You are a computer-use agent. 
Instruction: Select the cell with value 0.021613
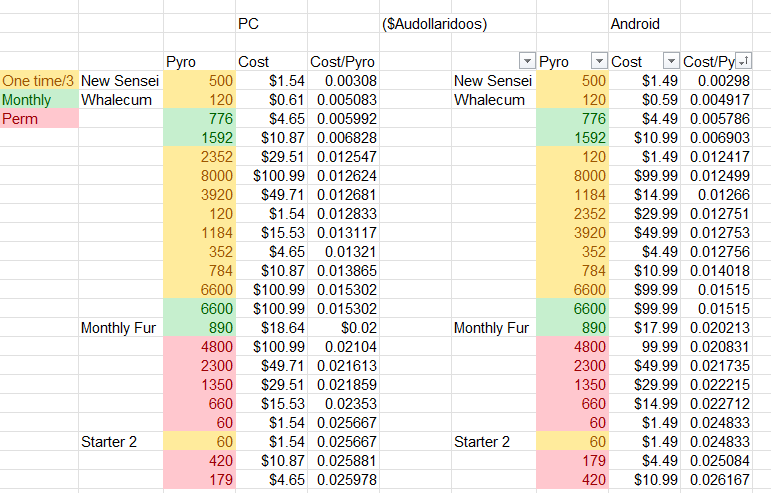(343, 366)
